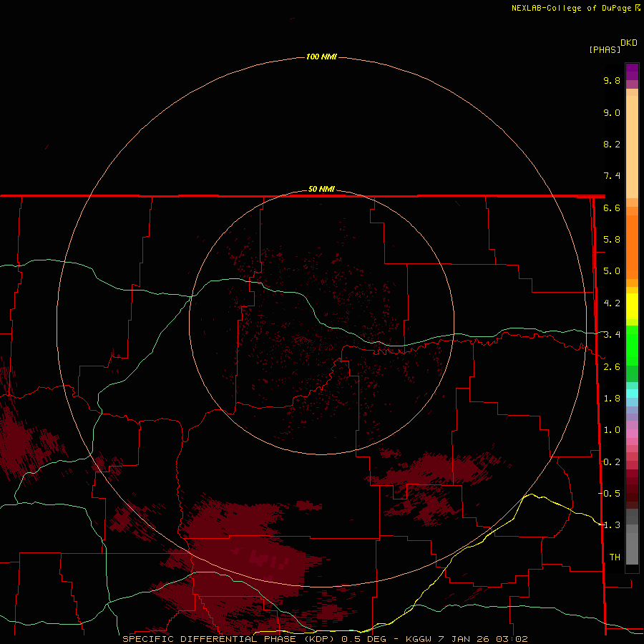Click the 4.2 legend value
This screenshot has height=644, width=644.
[x=612, y=303]
